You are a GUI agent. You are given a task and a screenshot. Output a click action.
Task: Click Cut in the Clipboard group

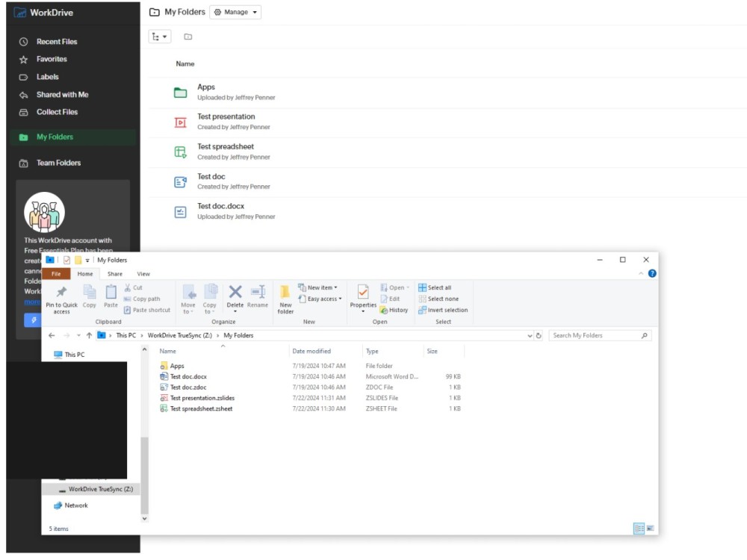point(133,287)
